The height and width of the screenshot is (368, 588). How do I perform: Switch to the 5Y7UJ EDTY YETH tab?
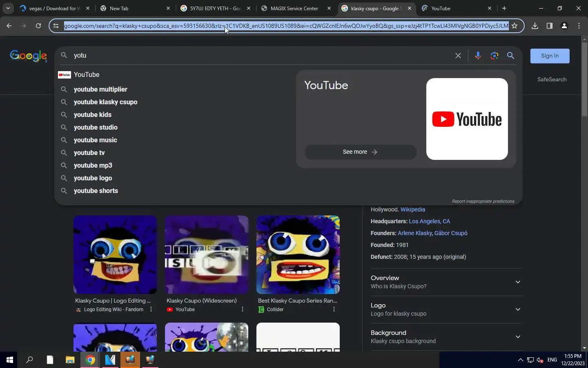[215, 8]
